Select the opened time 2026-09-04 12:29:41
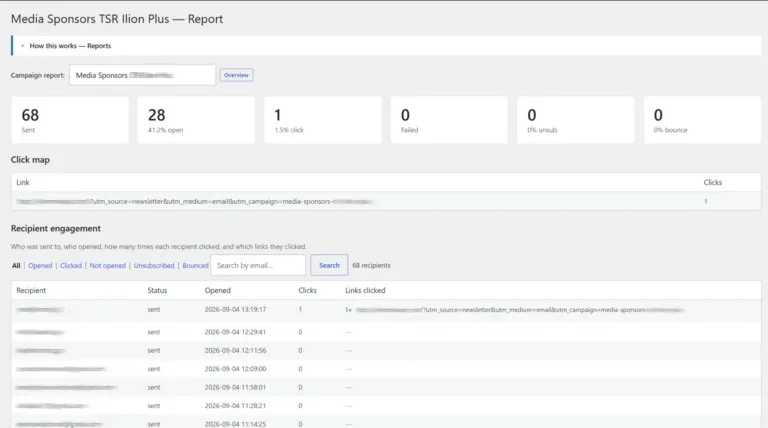The height and width of the screenshot is (428, 768). [235, 332]
